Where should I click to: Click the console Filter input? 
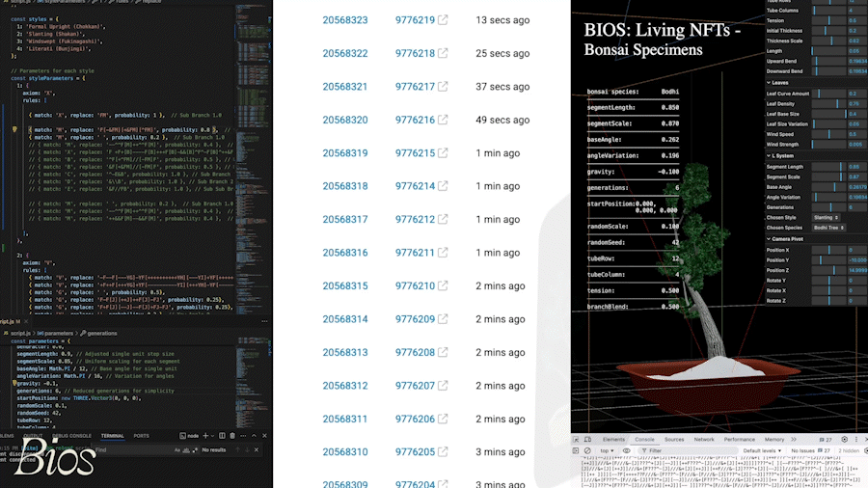coord(688,451)
